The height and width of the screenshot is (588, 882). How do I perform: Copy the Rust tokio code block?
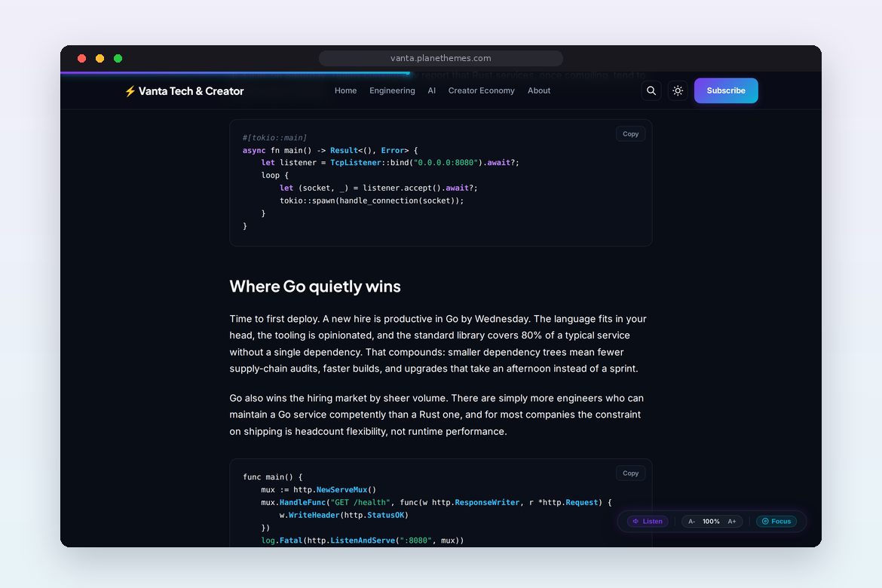[x=630, y=134]
